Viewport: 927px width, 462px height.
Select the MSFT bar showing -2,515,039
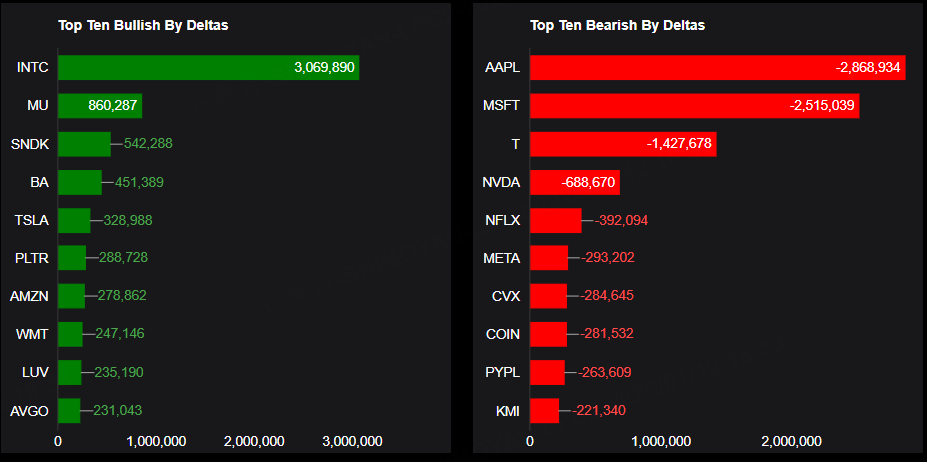point(694,106)
